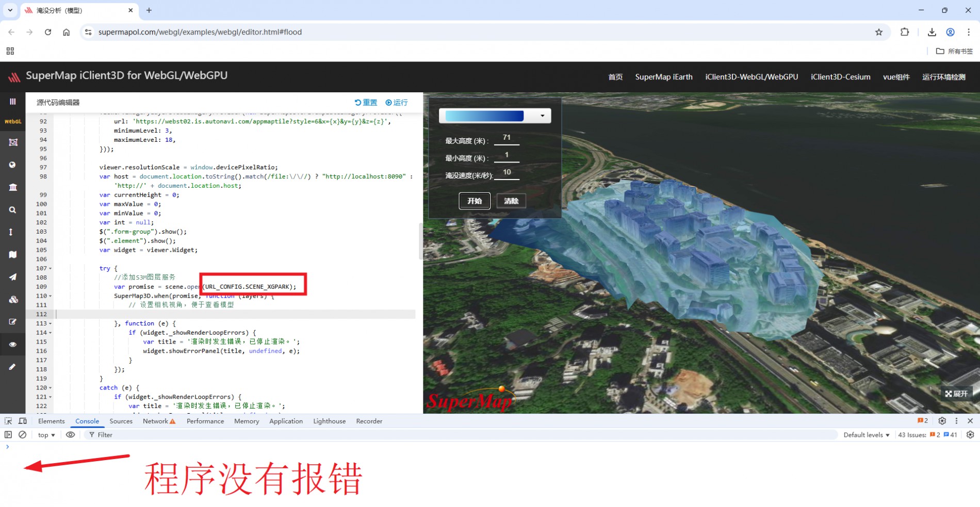
Task: Open the bounding-frame category icon in sidebar
Action: [13, 142]
